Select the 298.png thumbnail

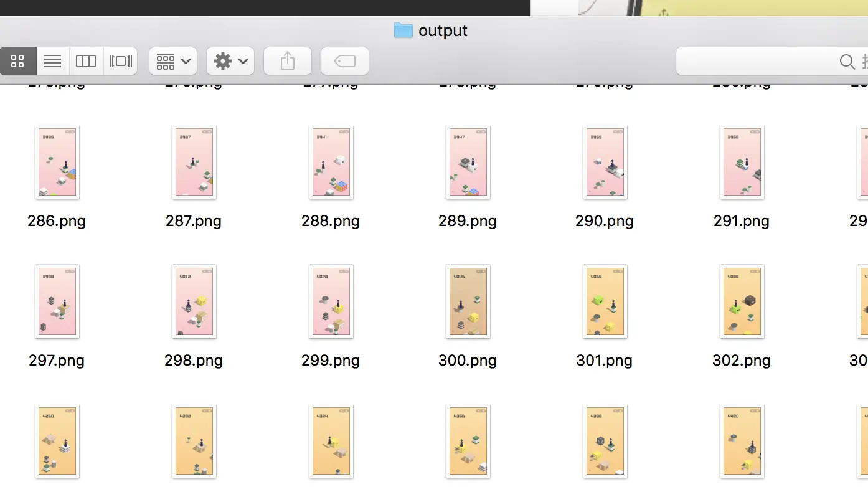point(194,301)
